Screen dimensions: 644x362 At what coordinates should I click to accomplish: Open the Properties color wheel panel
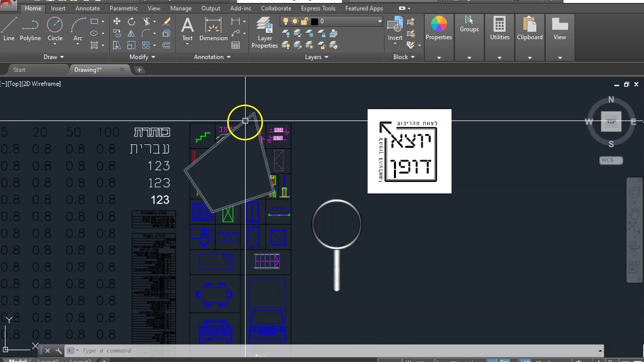pyautogui.click(x=439, y=29)
